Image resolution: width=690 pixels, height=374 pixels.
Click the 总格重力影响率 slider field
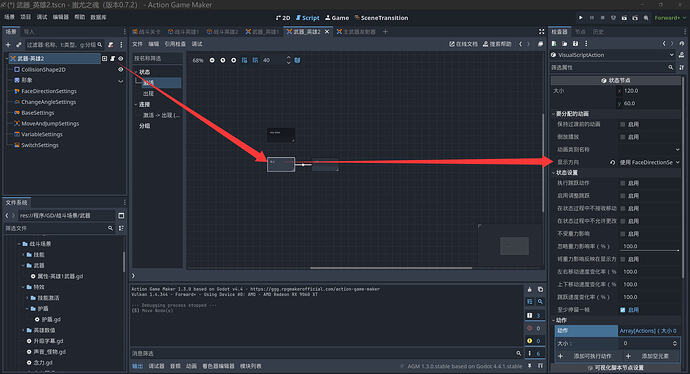(x=650, y=246)
